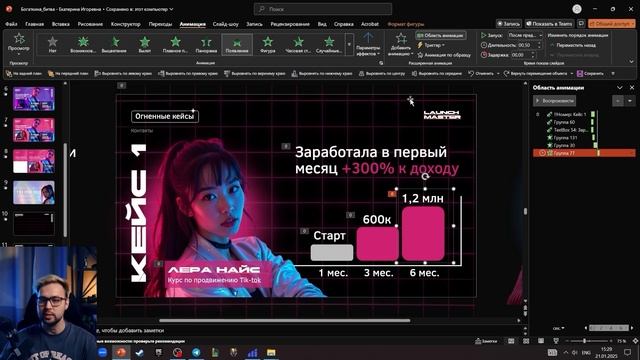
Task: Select Группа 131 in animation pane
Action: tap(565, 138)
